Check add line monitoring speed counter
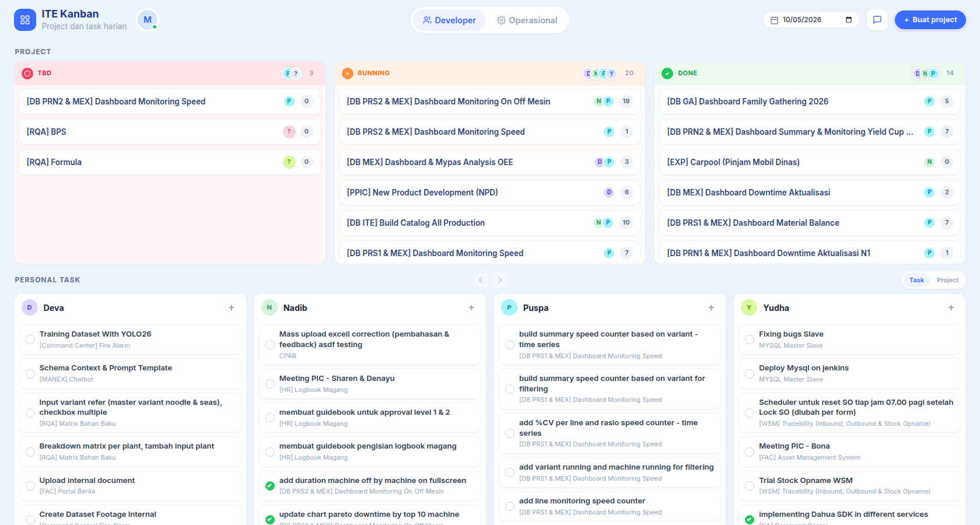This screenshot has width=980, height=525. (x=510, y=506)
